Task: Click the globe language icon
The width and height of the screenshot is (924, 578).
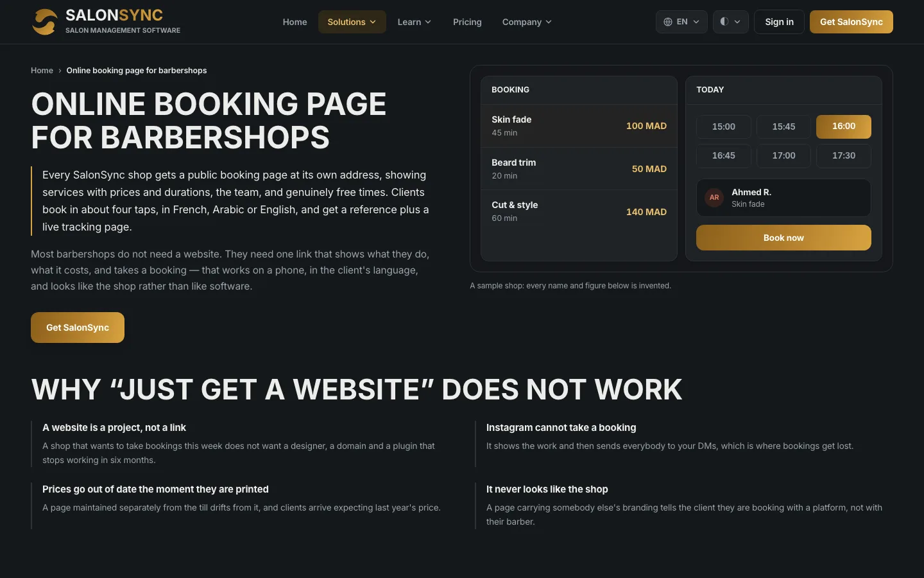Action: click(668, 22)
